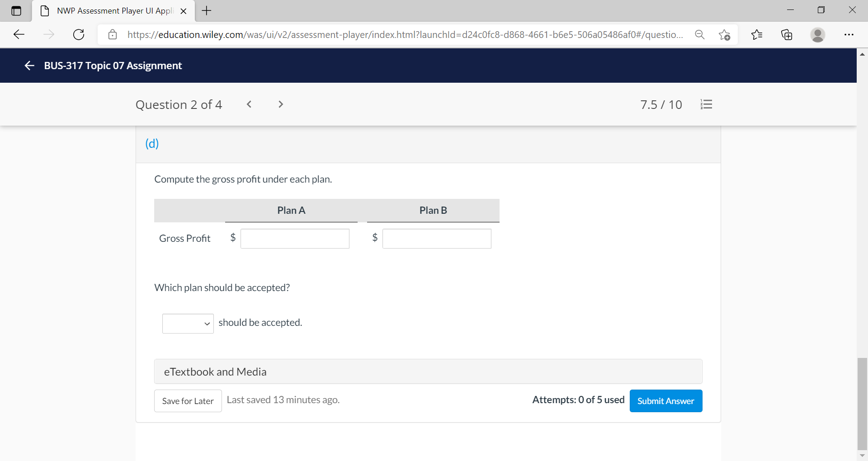Click BUS-317 Topic 07 Assignment title
Image resolution: width=868 pixels, height=461 pixels.
pos(113,66)
